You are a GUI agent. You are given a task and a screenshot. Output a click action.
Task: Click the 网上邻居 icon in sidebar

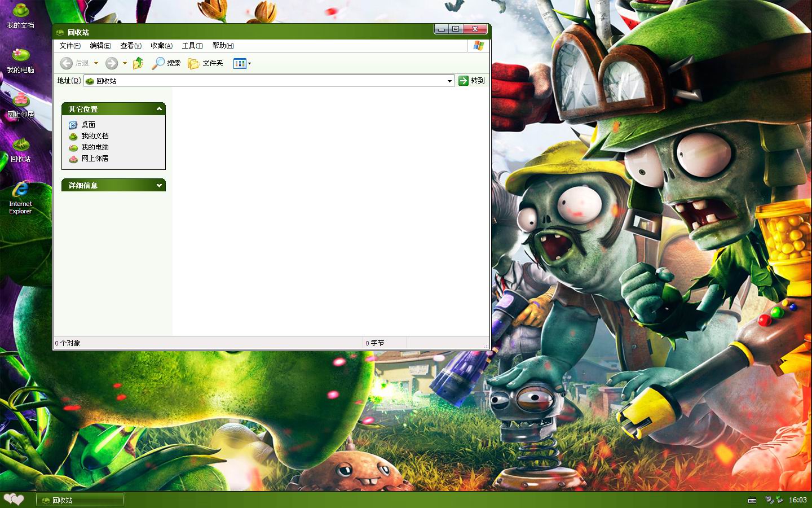pyautogui.click(x=73, y=159)
